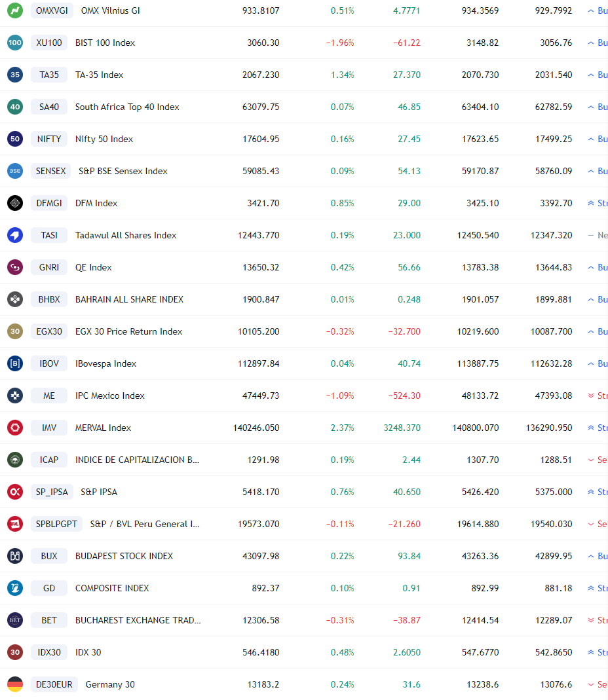The width and height of the screenshot is (608, 700).
Task: Go to the IMV ticker badge
Action: 49,428
